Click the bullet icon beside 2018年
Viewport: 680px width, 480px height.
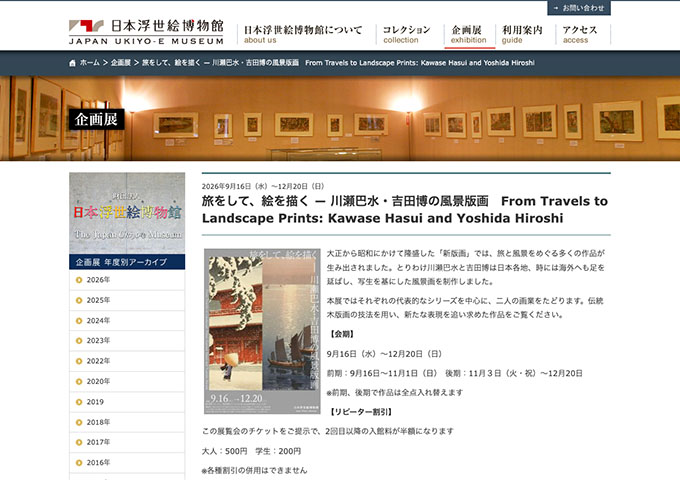pos(79,422)
